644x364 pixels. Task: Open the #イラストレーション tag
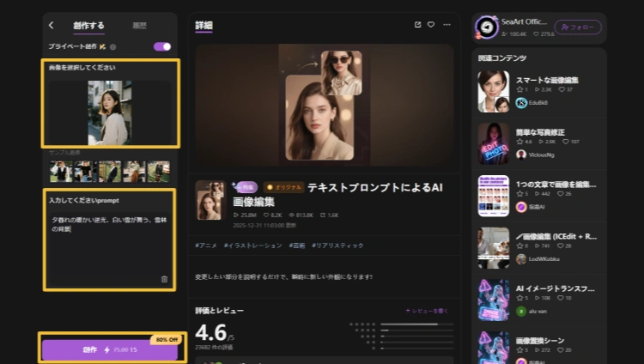click(253, 246)
